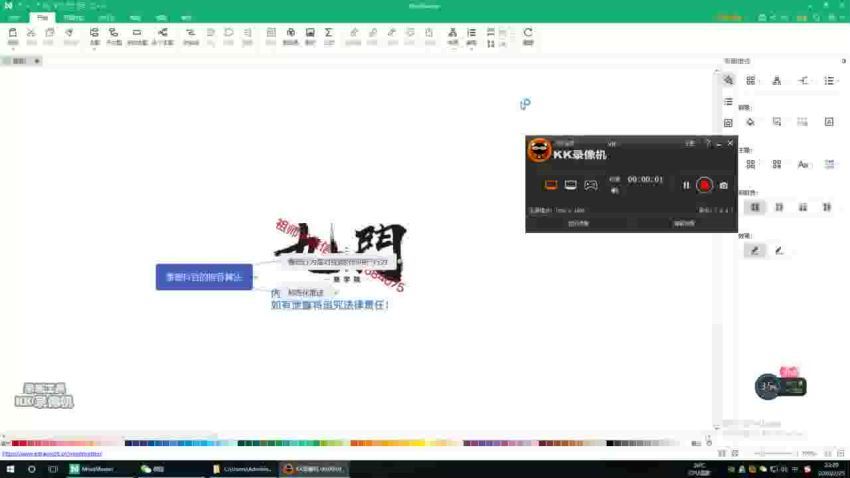Viewport: 850px width, 478px height.
Task: Select the second rainbow color option in the panel
Action: click(x=779, y=207)
